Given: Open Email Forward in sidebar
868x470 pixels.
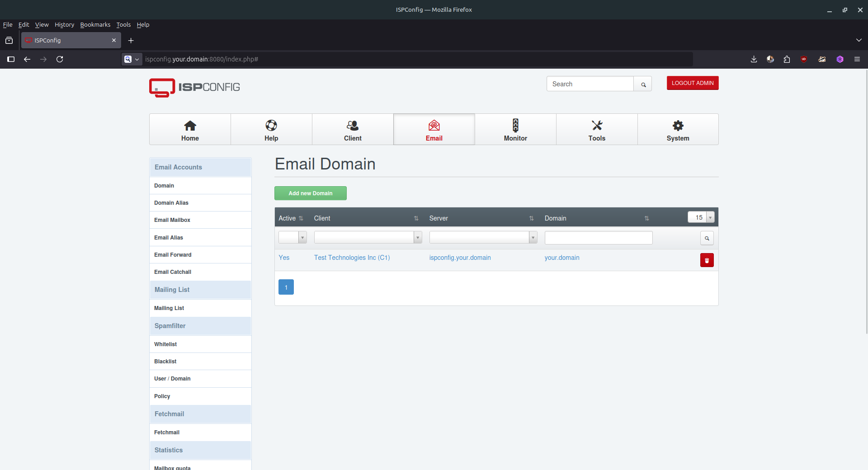Looking at the screenshot, I should (x=200, y=255).
